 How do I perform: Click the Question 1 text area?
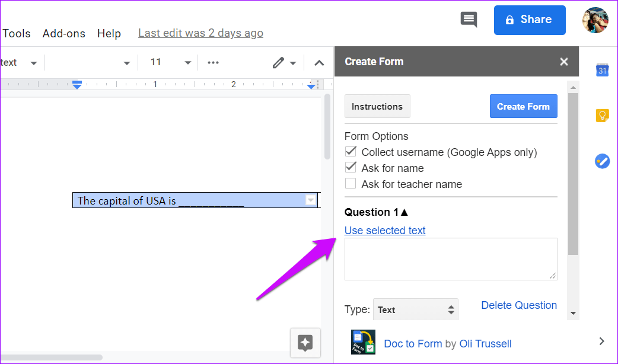click(x=451, y=259)
